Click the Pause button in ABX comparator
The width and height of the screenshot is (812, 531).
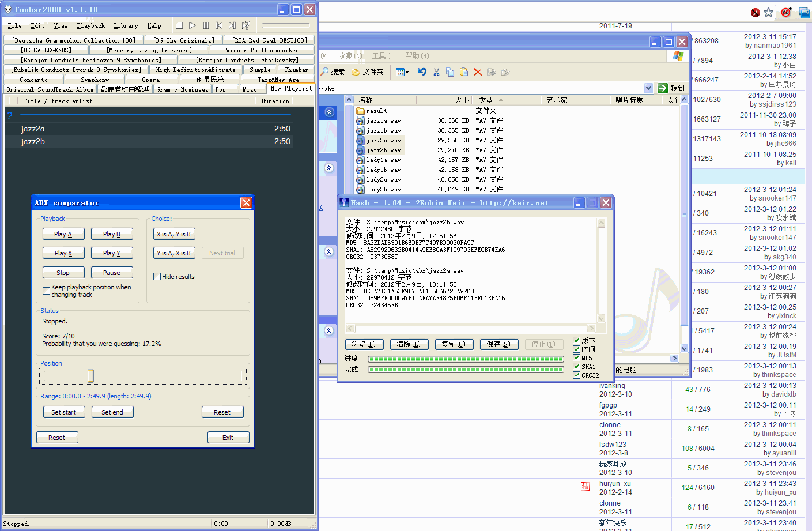click(x=112, y=273)
